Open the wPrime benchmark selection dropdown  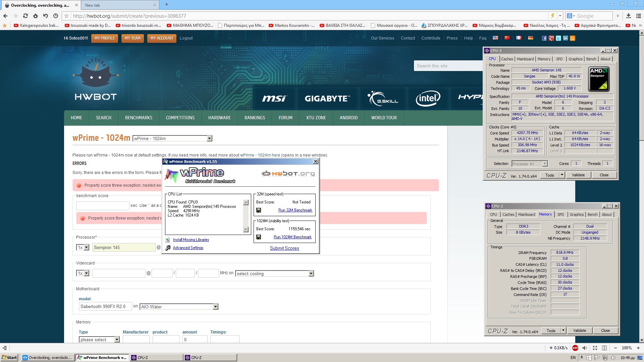tap(209, 138)
